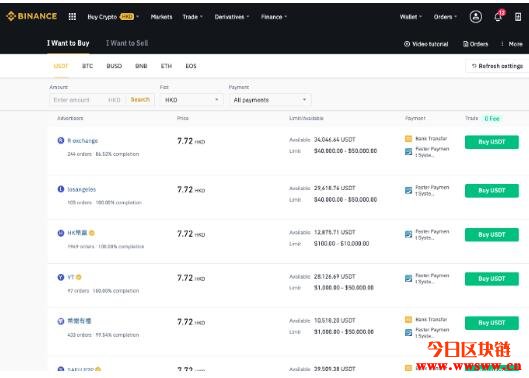Image resolution: width=529 pixels, height=378 pixels.
Task: Click Buy USDT for R exchange
Action: point(492,142)
